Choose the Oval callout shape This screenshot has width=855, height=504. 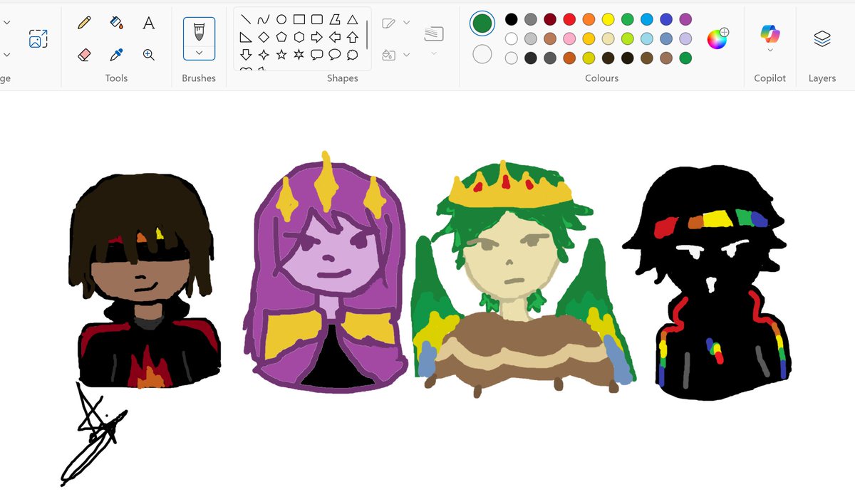[335, 55]
